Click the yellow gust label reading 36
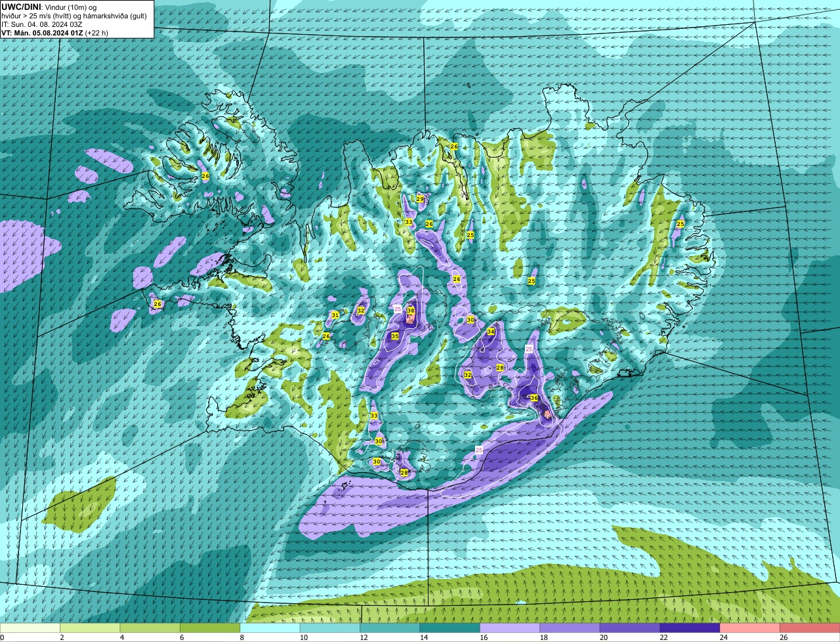The height and width of the screenshot is (642, 840). 534,398
